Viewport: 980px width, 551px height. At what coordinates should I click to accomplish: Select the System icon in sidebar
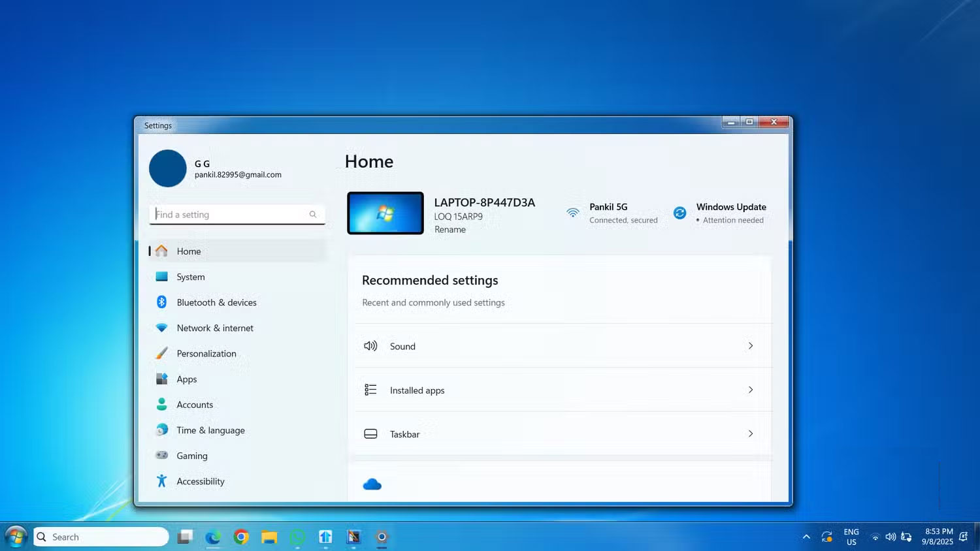pos(161,277)
